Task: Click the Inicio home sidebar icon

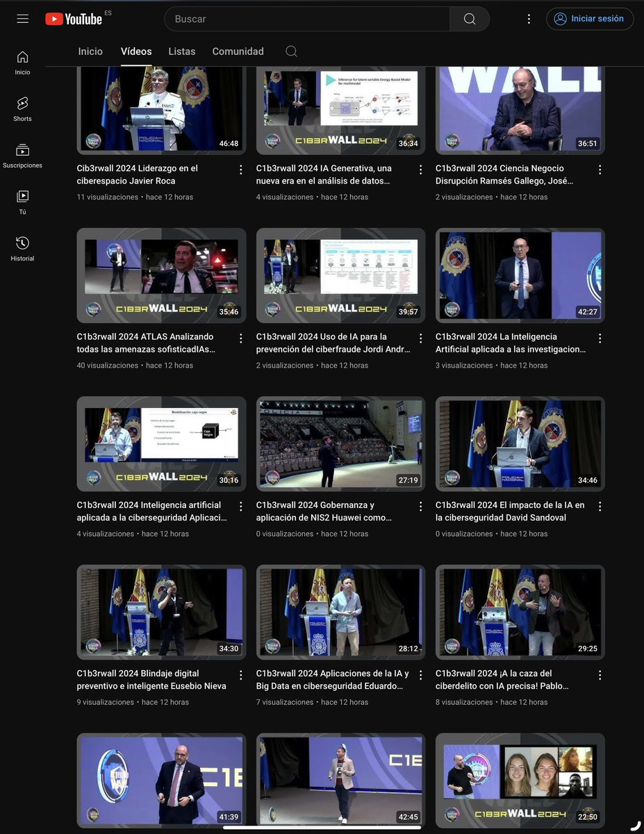Action: coord(23,63)
